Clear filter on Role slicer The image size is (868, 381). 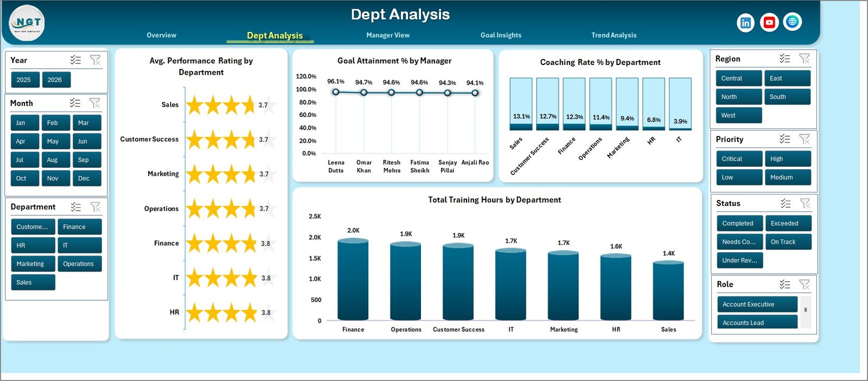(x=804, y=285)
